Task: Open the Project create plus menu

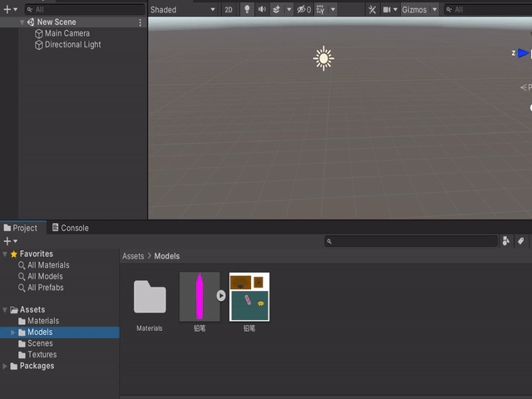Action: [x=10, y=241]
